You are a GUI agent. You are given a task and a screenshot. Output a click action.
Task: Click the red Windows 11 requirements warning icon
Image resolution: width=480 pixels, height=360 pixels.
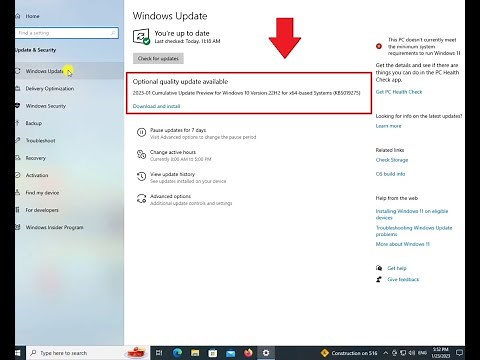point(379,46)
